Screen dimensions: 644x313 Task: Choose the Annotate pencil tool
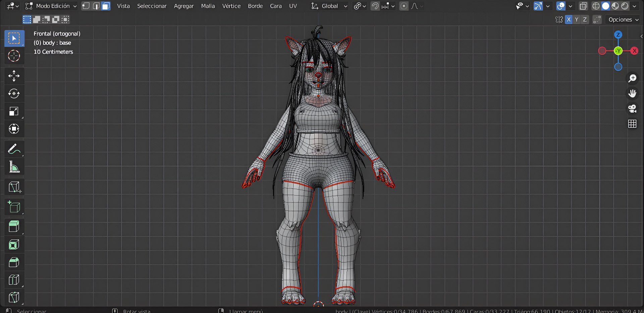(x=14, y=149)
